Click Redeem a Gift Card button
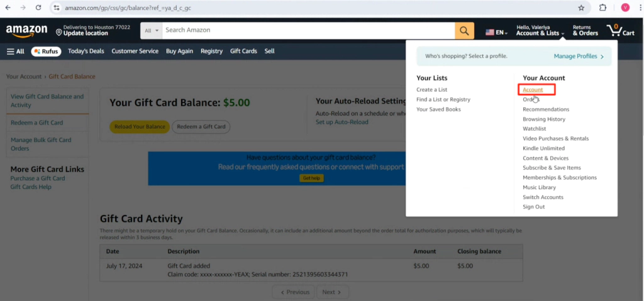Viewport: 644px width, 301px height. point(201,127)
